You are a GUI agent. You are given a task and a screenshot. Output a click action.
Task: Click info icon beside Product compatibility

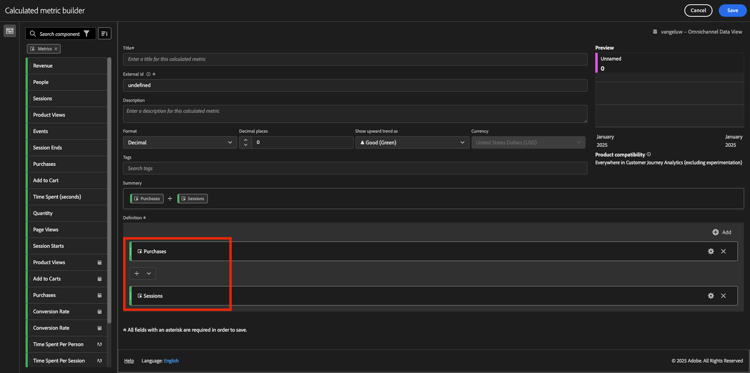pos(649,155)
